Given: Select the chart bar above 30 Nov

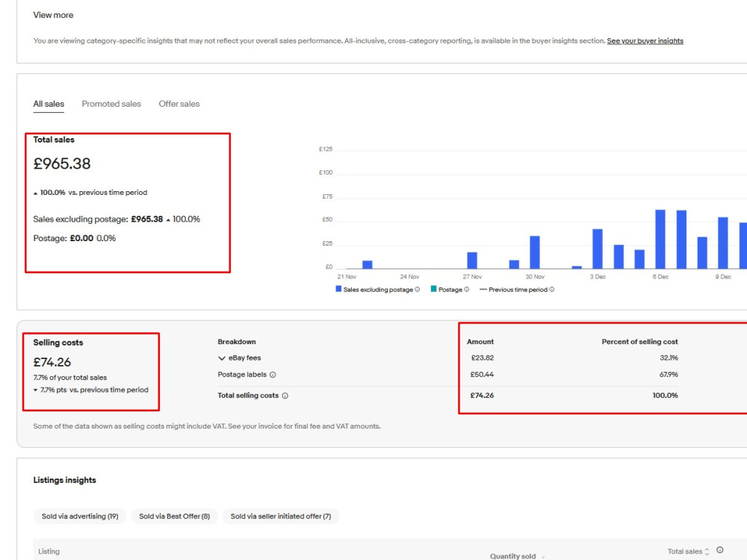Looking at the screenshot, I should (535, 252).
